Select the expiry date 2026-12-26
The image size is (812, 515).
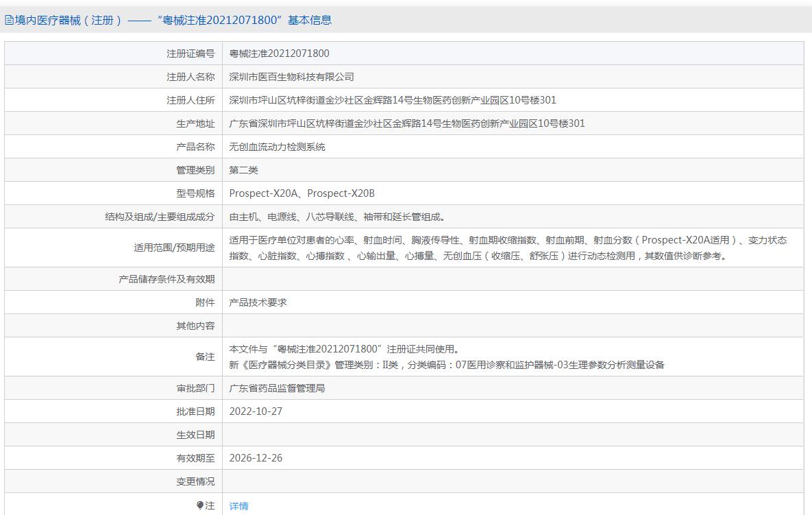coord(256,458)
